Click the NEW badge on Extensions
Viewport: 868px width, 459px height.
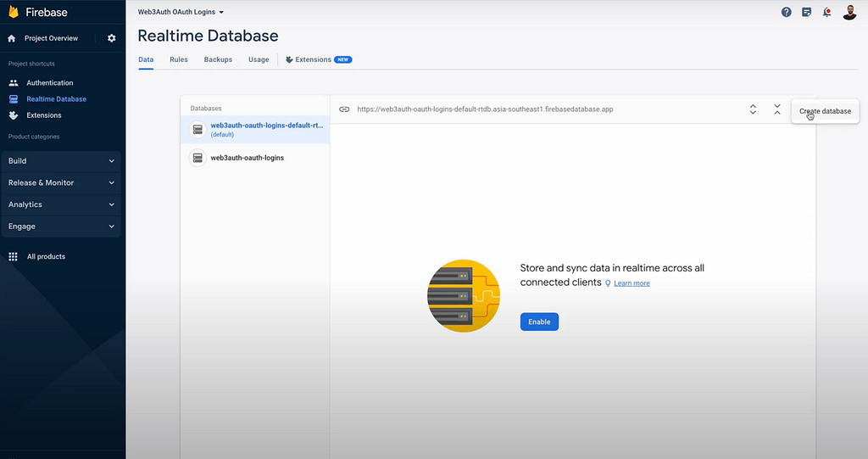pyautogui.click(x=343, y=59)
